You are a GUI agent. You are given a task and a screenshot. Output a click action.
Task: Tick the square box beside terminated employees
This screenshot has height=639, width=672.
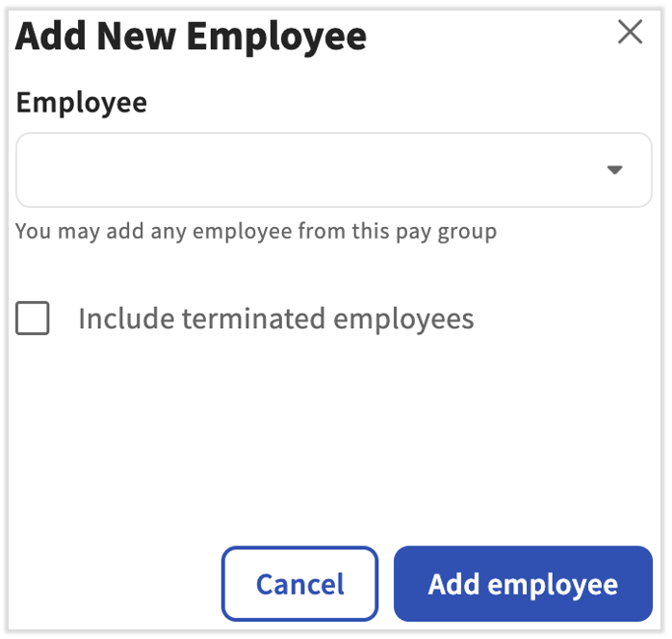click(33, 319)
